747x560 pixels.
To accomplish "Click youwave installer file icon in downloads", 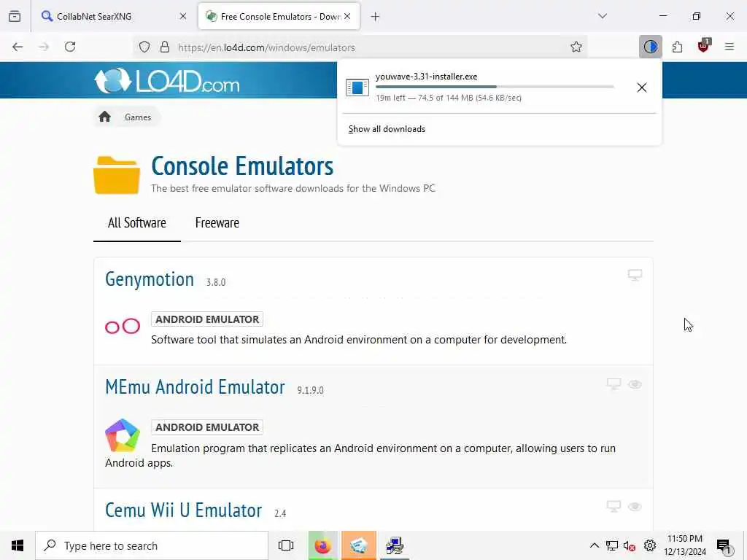I will (357, 87).
